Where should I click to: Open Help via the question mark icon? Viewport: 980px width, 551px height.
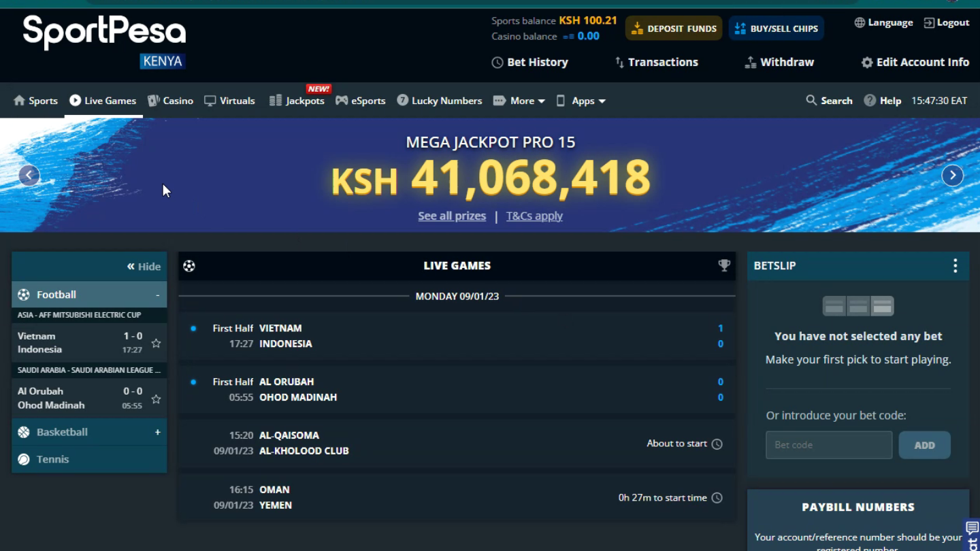(870, 101)
